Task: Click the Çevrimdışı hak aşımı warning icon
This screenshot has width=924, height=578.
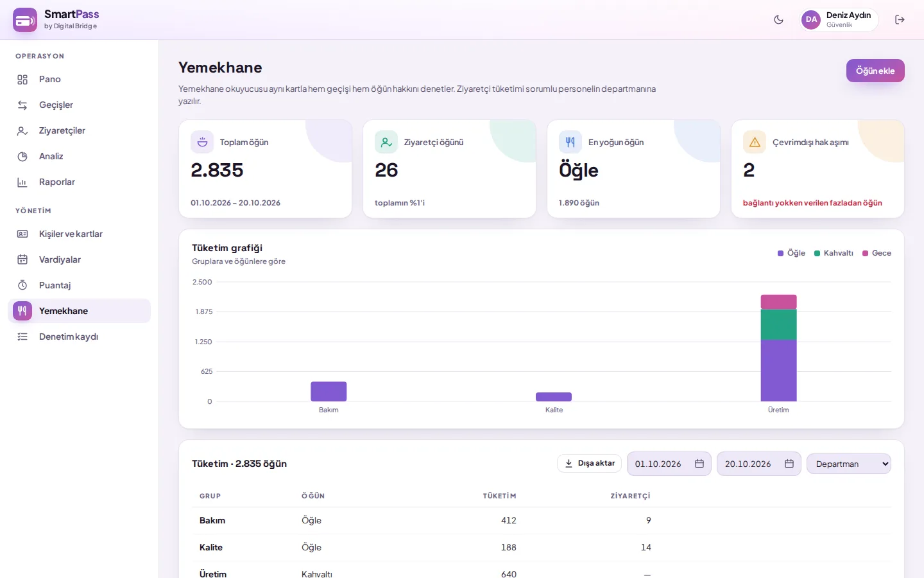Action: [x=755, y=142]
